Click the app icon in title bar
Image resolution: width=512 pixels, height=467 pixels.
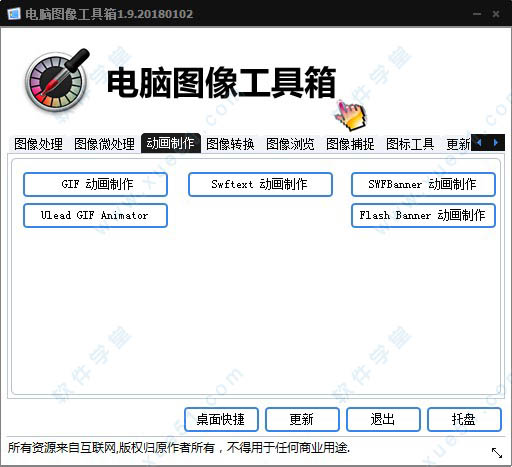pos(14,14)
